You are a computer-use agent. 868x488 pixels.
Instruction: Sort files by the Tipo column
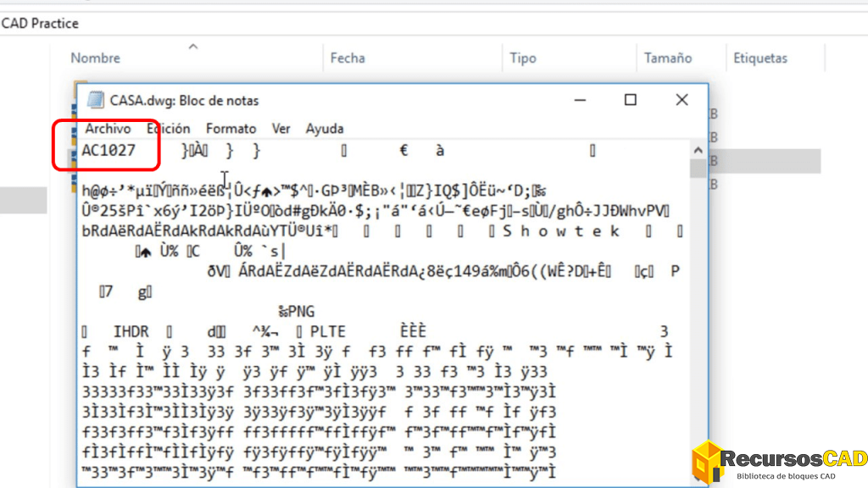[523, 58]
